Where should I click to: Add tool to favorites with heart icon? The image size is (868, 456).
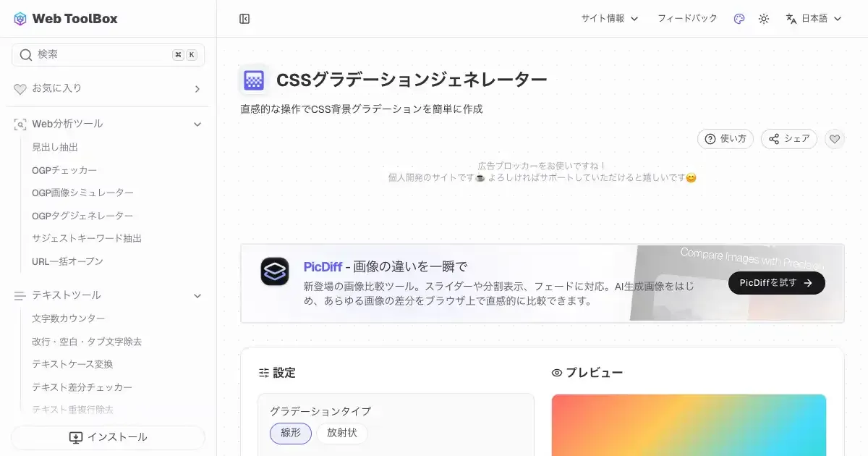[x=835, y=139]
